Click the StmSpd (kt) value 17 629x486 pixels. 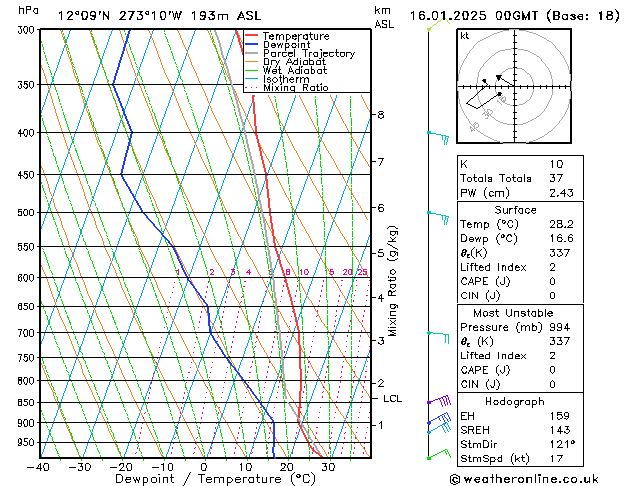[556, 458]
